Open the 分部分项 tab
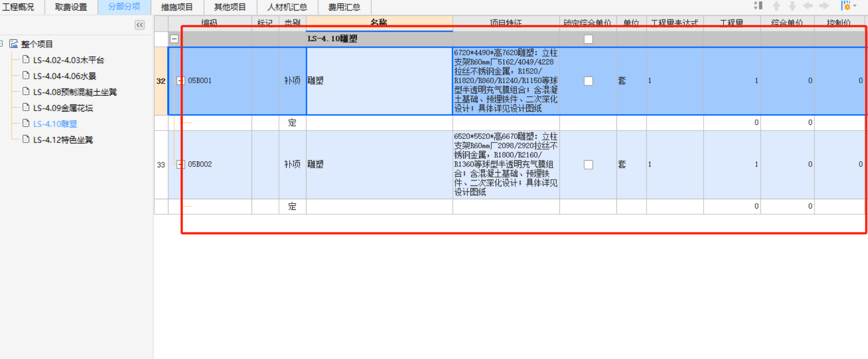 pyautogui.click(x=124, y=7)
